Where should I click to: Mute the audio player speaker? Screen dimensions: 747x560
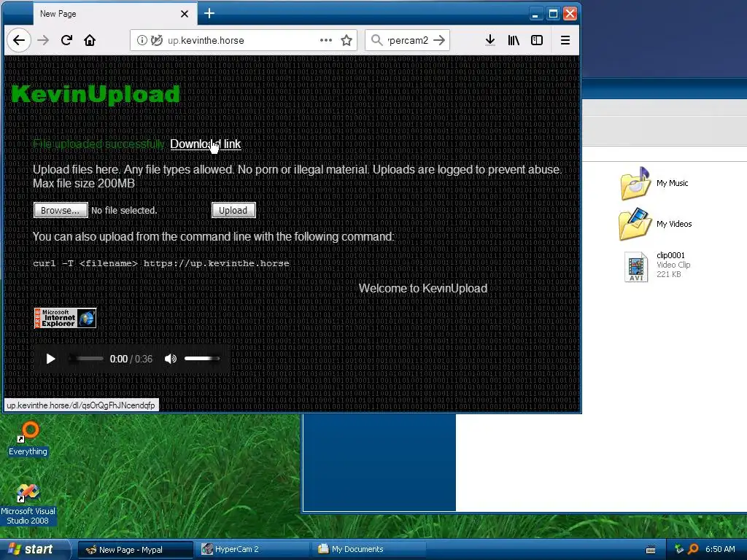[x=170, y=359]
